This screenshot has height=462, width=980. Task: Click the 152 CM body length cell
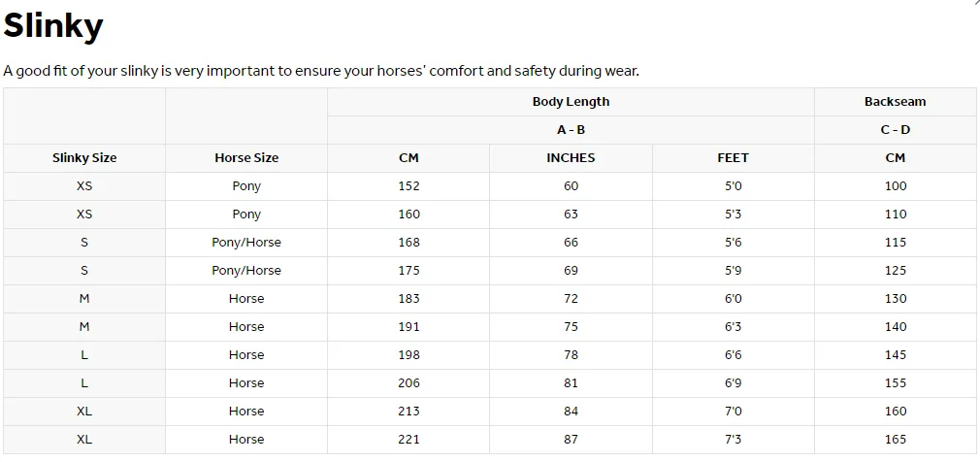click(408, 186)
